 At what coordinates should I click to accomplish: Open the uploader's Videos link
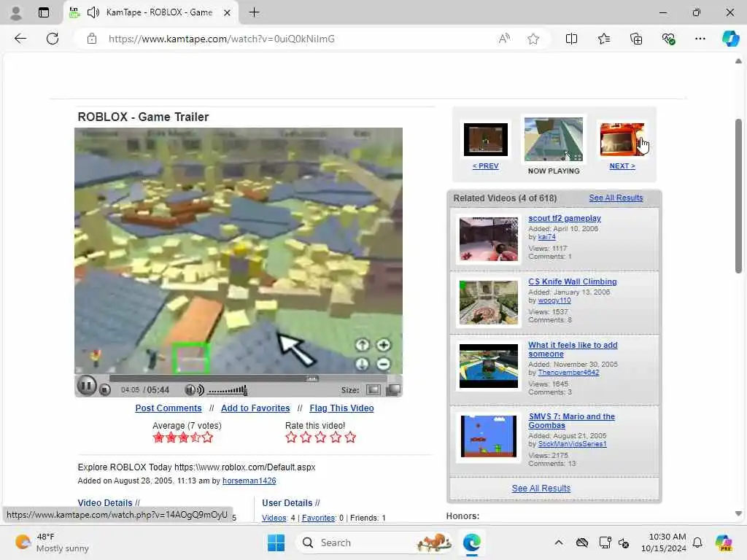click(274, 518)
